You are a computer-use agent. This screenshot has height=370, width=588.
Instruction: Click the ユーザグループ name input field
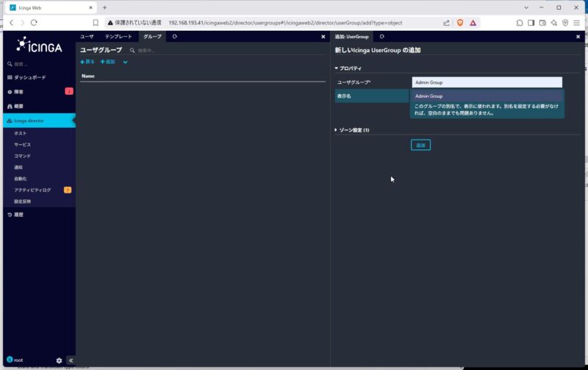[x=487, y=82]
